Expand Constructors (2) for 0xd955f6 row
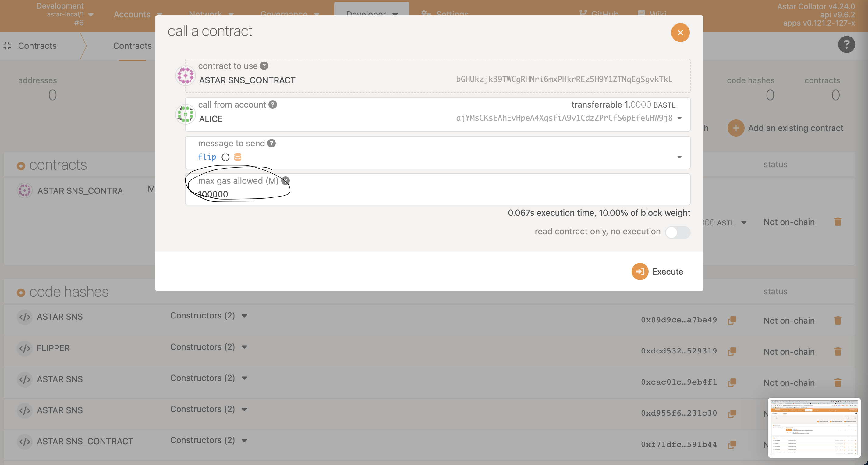This screenshot has height=465, width=868. (x=209, y=409)
